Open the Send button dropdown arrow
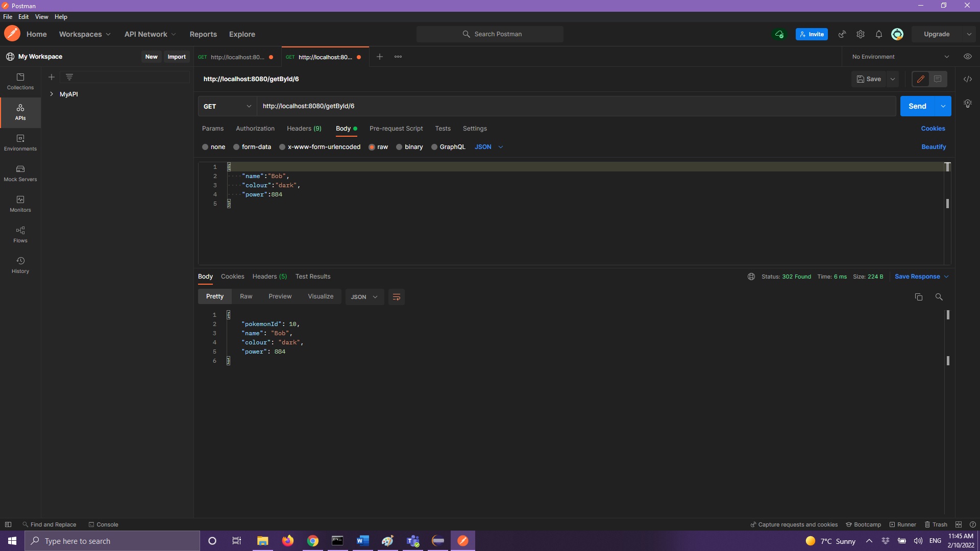This screenshot has height=551, width=980. click(x=943, y=106)
